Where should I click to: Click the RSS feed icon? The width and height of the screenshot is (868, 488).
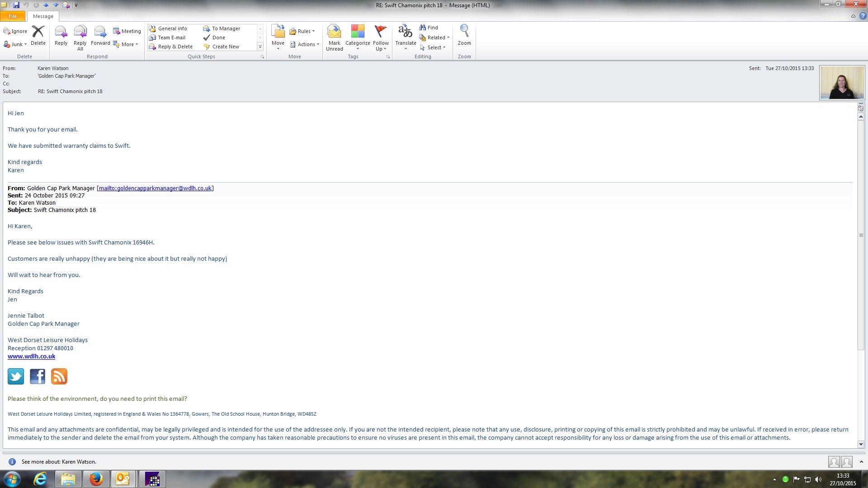(59, 376)
